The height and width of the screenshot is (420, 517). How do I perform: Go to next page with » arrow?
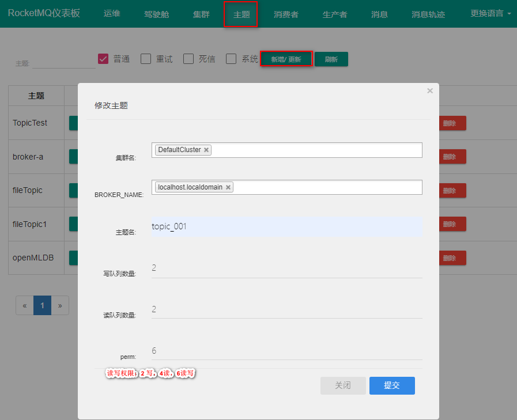60,305
